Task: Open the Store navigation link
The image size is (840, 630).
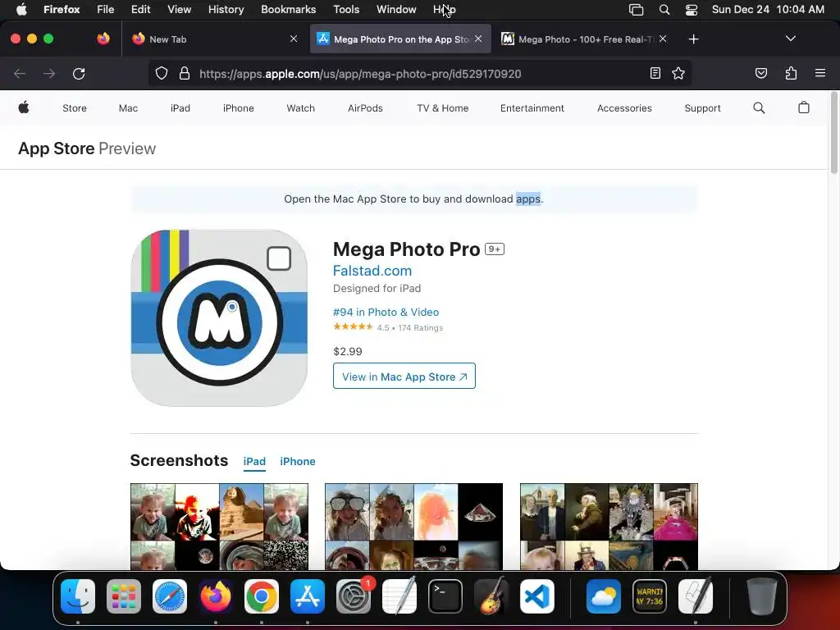Action: click(x=75, y=108)
